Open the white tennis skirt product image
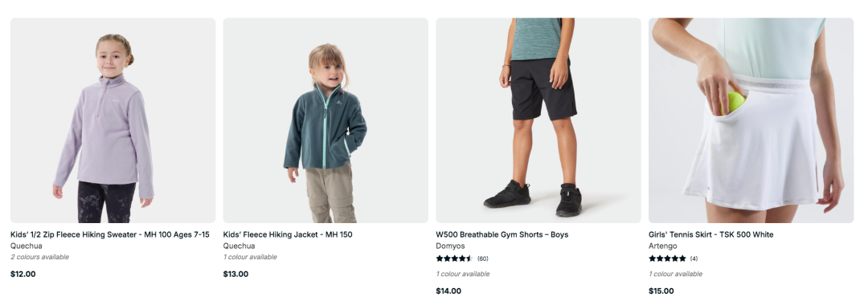The height and width of the screenshot is (305, 868). coord(751,120)
